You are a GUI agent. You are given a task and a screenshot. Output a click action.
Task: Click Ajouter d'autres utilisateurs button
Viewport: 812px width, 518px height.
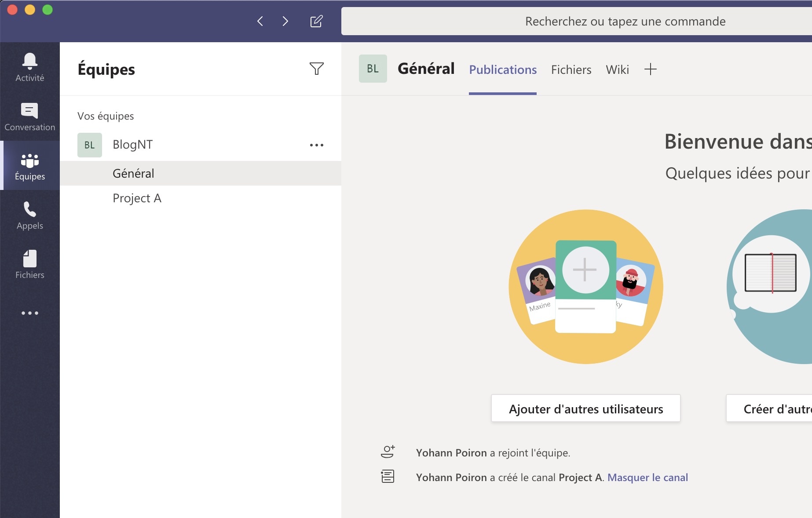pyautogui.click(x=585, y=409)
